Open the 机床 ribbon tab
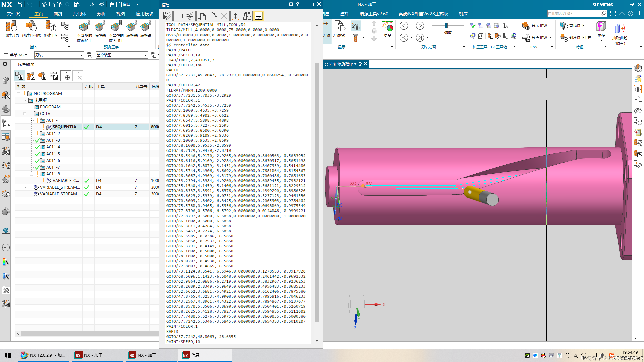This screenshot has height=362, width=644. click(x=463, y=14)
